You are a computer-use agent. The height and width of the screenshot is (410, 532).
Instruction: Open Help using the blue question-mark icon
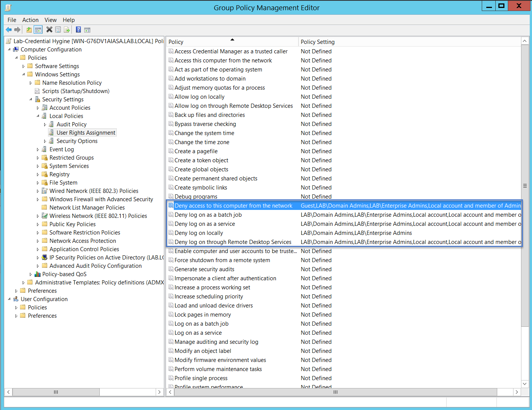pyautogui.click(x=78, y=30)
